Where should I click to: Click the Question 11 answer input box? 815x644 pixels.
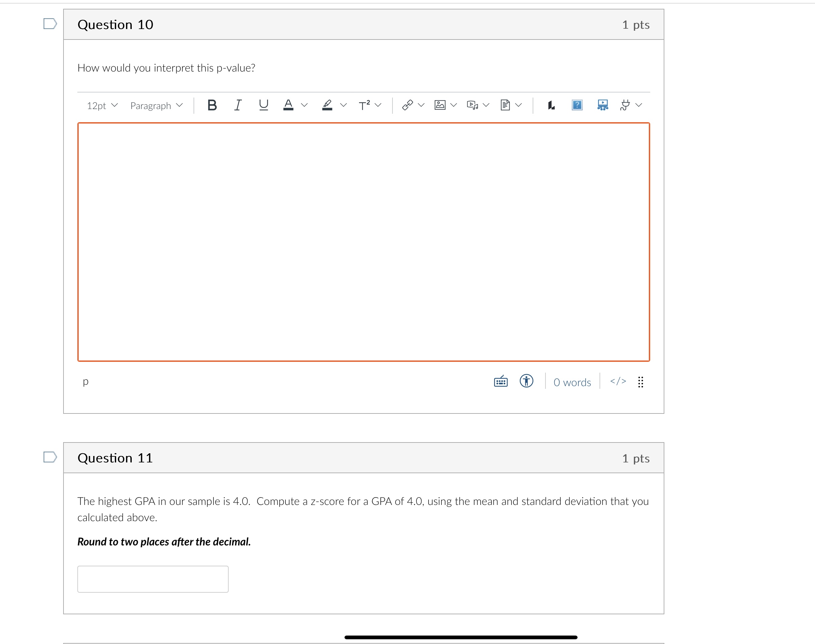click(153, 579)
